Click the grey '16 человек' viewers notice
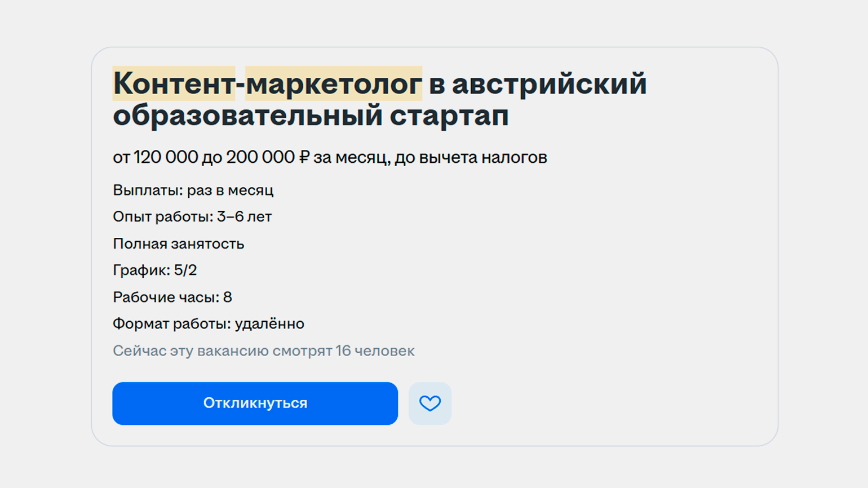868x488 pixels. tap(264, 351)
